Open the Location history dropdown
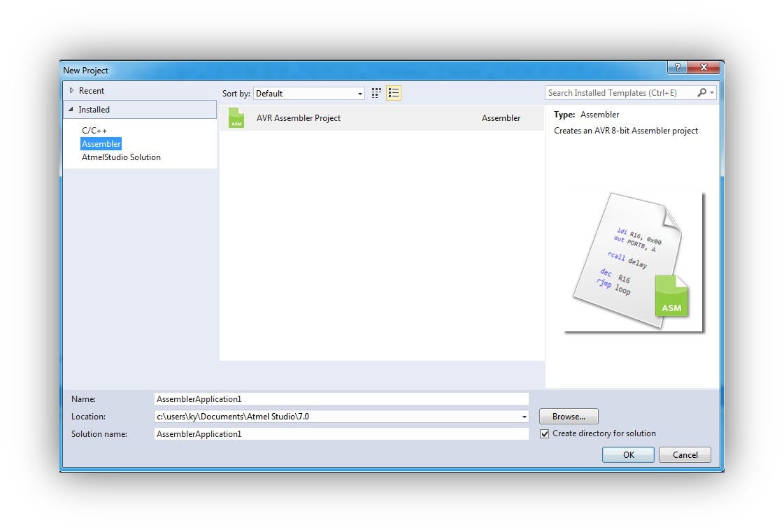This screenshot has height=532, width=784. click(x=524, y=416)
